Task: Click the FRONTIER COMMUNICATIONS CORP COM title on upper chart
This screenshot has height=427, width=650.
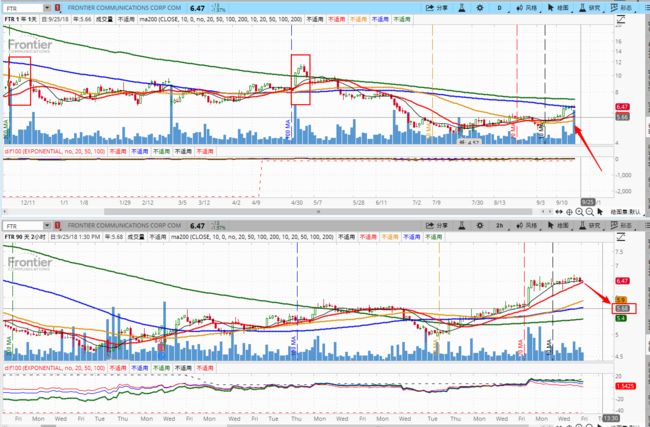Action: 124,8
